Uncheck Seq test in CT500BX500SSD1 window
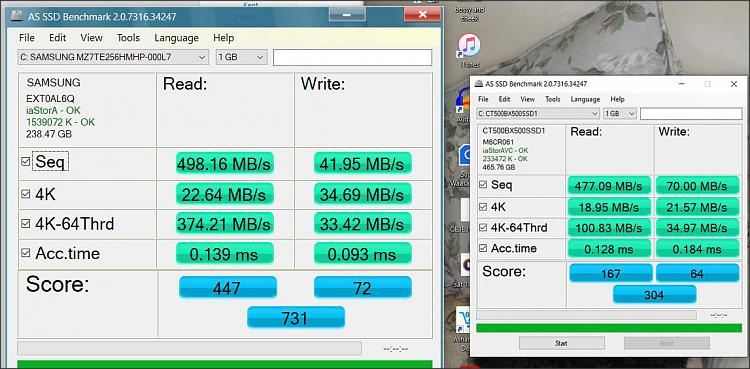 (x=483, y=184)
